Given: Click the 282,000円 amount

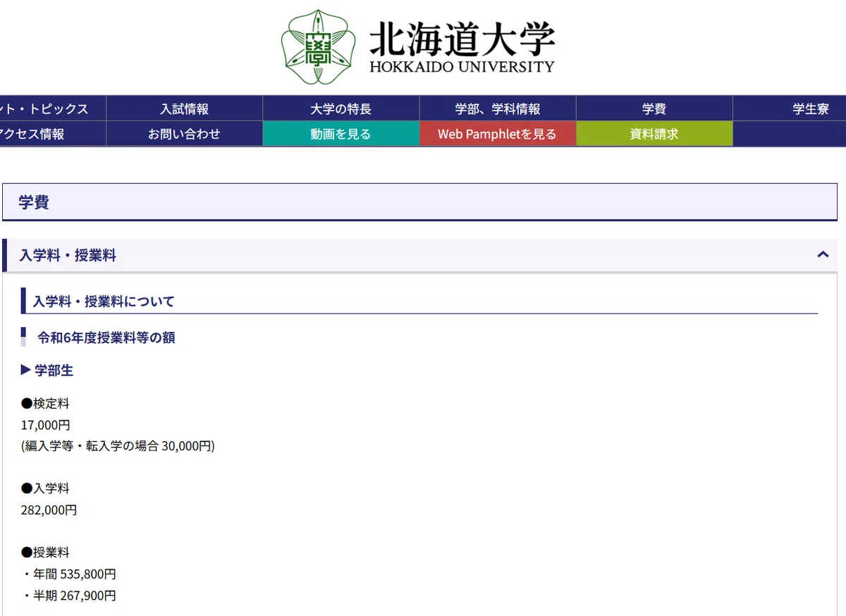Looking at the screenshot, I should pyautogui.click(x=49, y=510).
